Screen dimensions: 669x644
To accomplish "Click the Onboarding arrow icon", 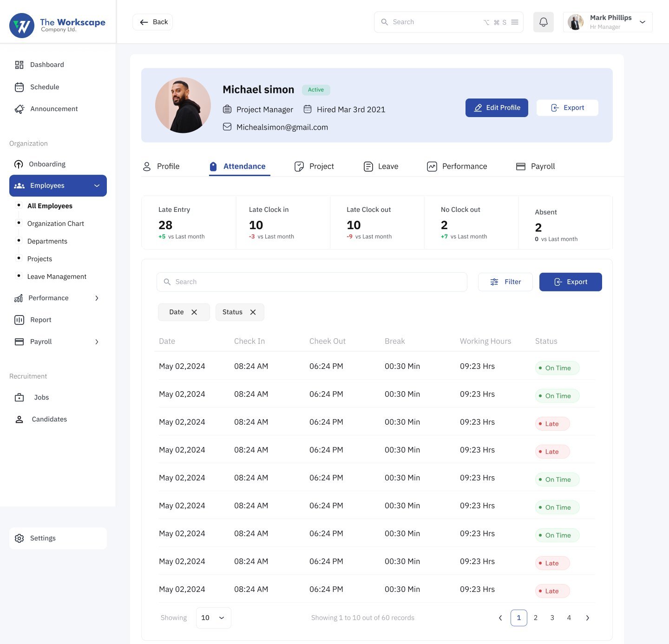I will click(19, 164).
